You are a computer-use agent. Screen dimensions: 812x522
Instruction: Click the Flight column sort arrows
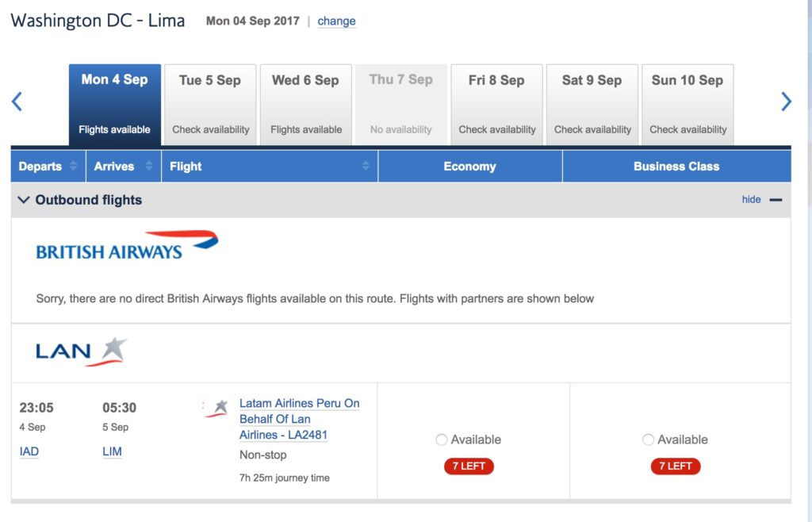(x=366, y=167)
